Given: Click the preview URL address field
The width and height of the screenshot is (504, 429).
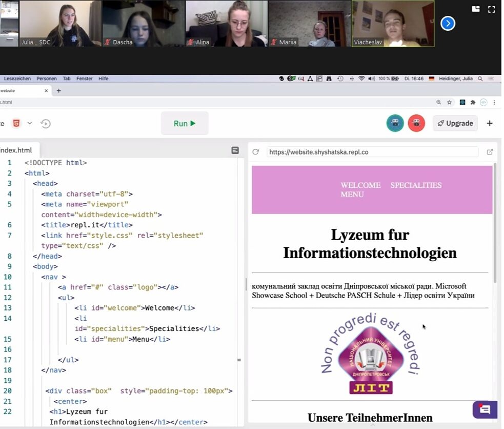Looking at the screenshot, I should [x=372, y=152].
